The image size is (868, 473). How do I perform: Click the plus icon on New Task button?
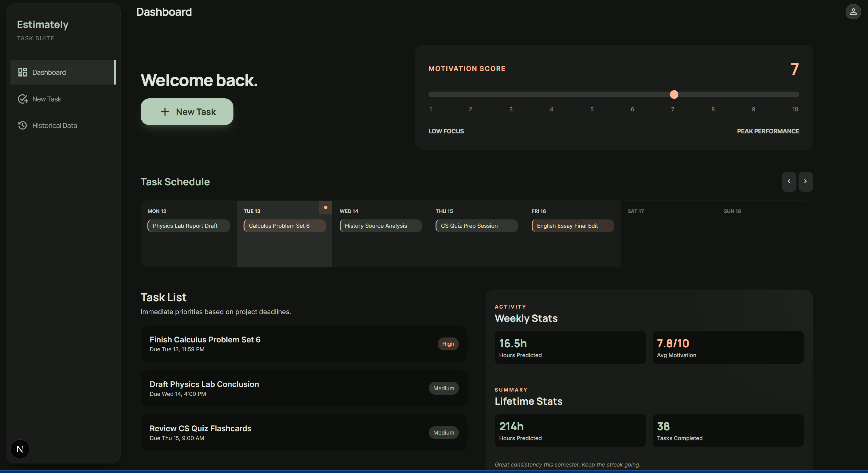click(x=165, y=112)
